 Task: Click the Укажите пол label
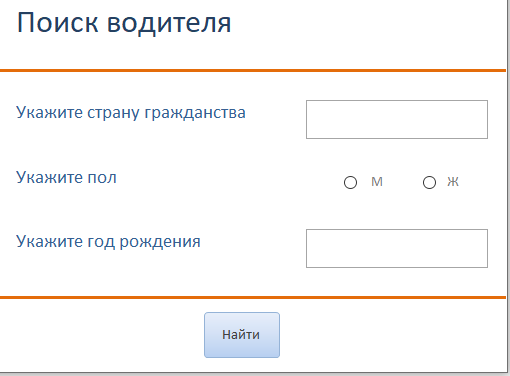tap(66, 177)
